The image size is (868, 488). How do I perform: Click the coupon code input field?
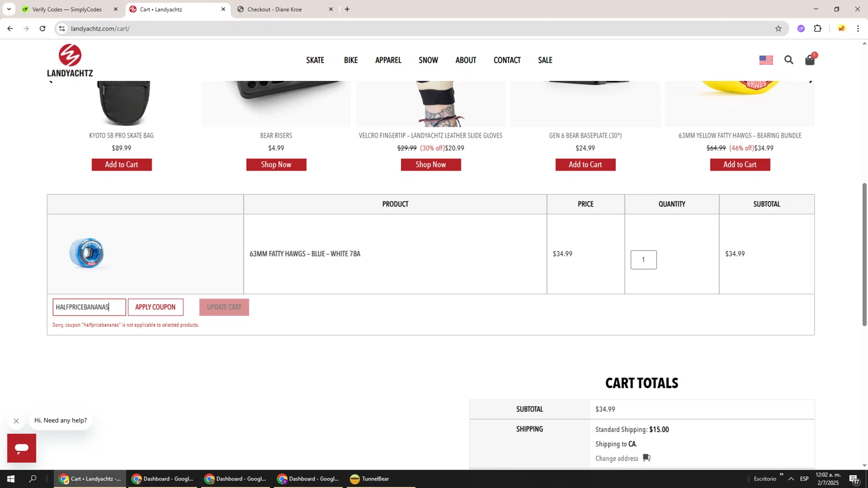pyautogui.click(x=89, y=307)
